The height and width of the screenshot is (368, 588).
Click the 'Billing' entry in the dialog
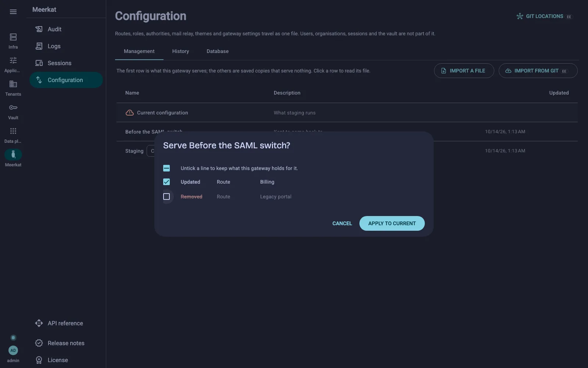(x=267, y=182)
